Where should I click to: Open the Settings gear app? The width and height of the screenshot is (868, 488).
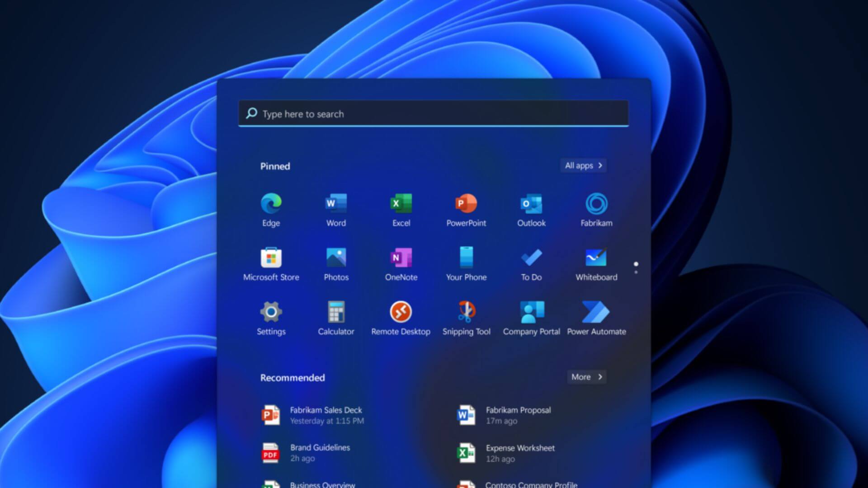pos(271,312)
